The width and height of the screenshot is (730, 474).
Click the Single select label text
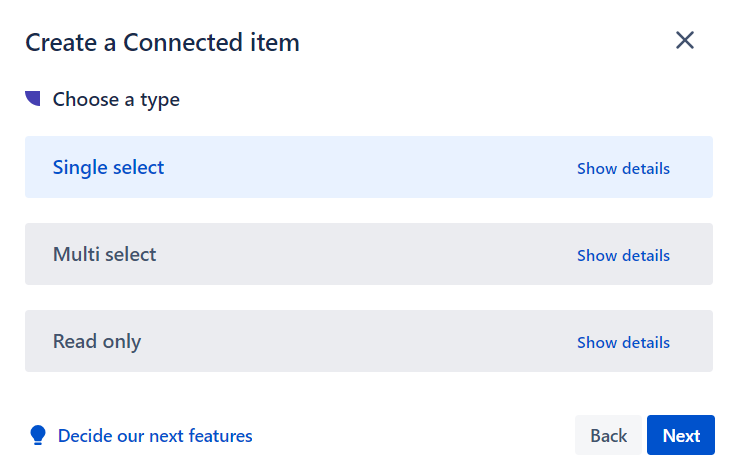108,167
